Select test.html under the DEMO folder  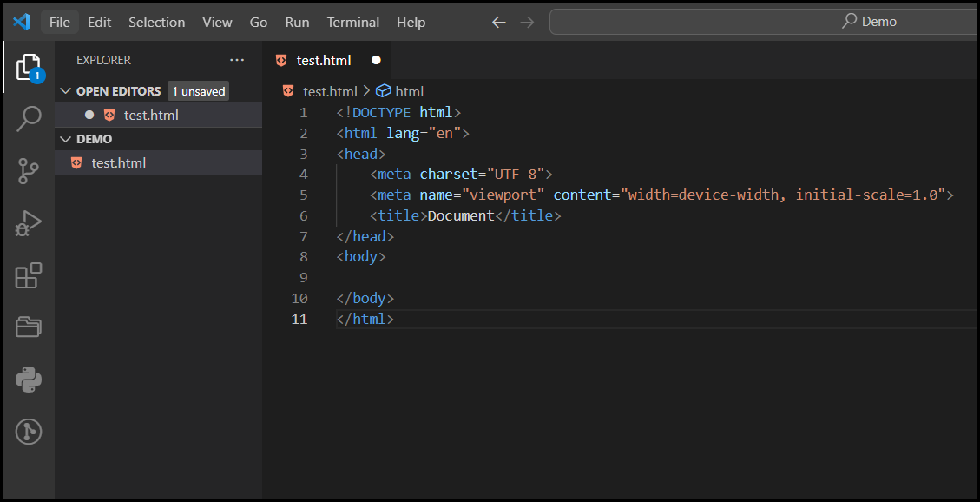point(120,162)
